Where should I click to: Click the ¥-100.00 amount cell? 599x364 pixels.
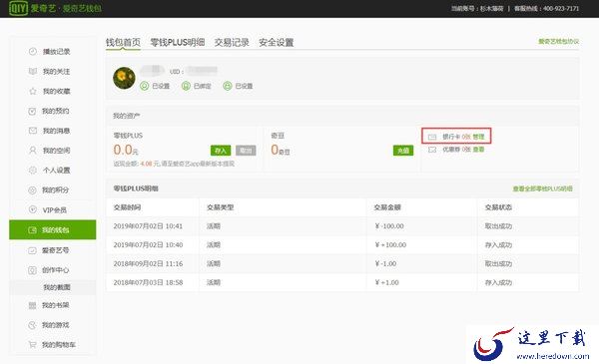click(389, 226)
